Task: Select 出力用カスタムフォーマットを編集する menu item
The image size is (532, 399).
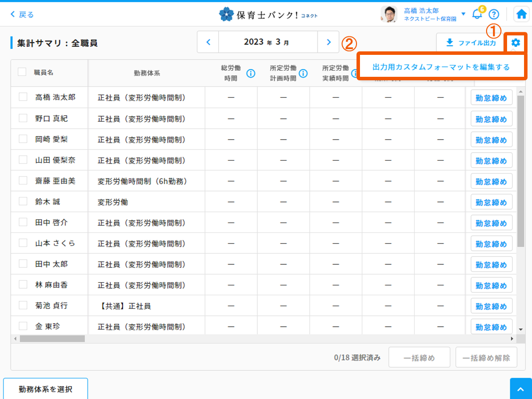Action: coord(441,67)
